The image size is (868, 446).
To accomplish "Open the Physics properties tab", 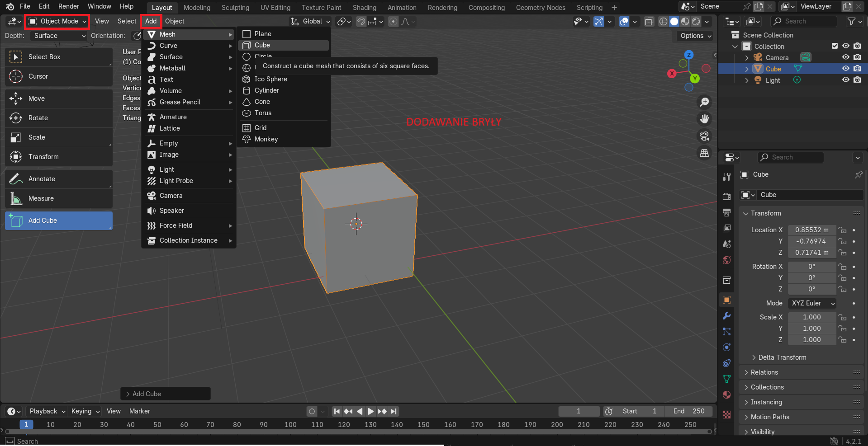I will pyautogui.click(x=727, y=347).
